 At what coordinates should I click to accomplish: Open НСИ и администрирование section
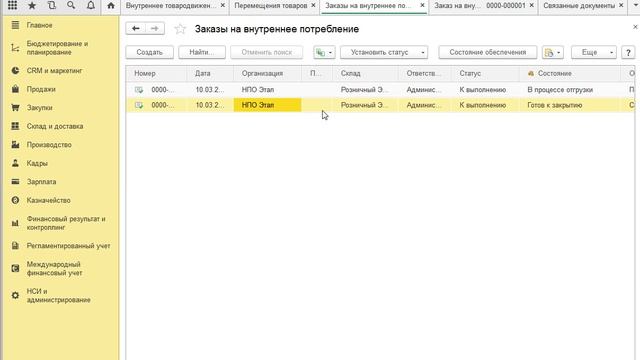(58, 296)
